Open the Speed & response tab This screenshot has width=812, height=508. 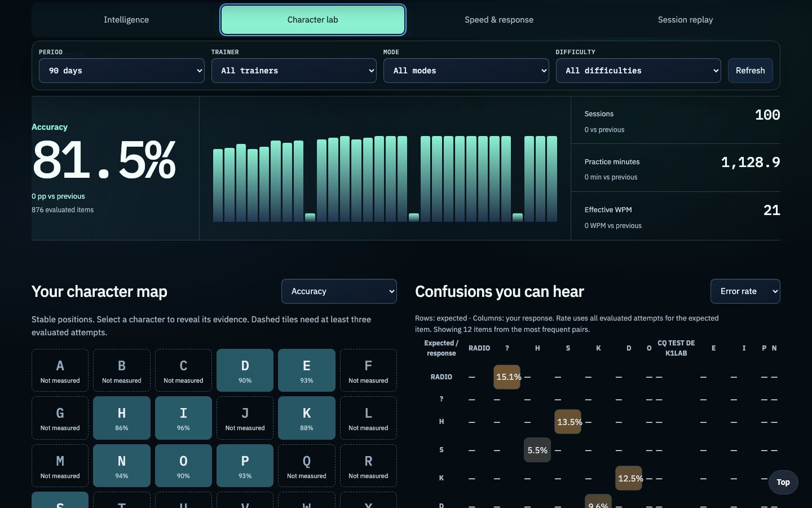499,20
